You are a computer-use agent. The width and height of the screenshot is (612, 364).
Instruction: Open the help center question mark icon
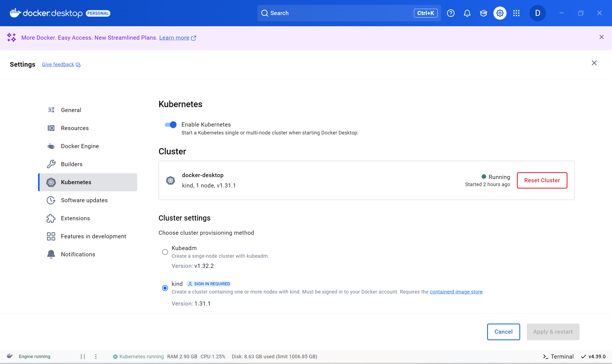coord(451,13)
